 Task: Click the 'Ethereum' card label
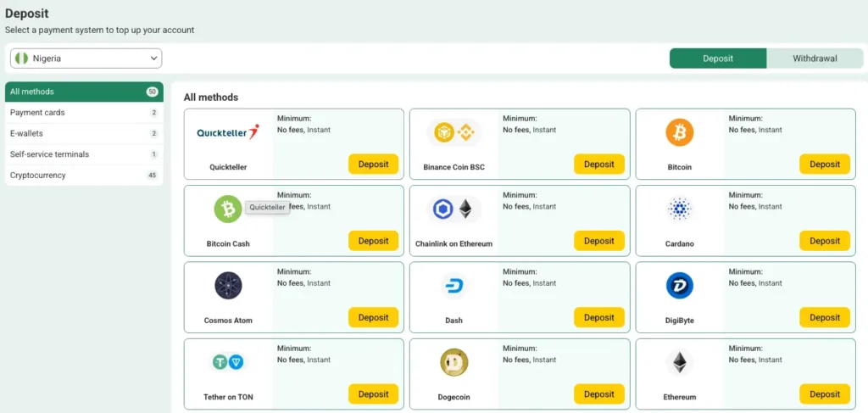[x=679, y=397]
